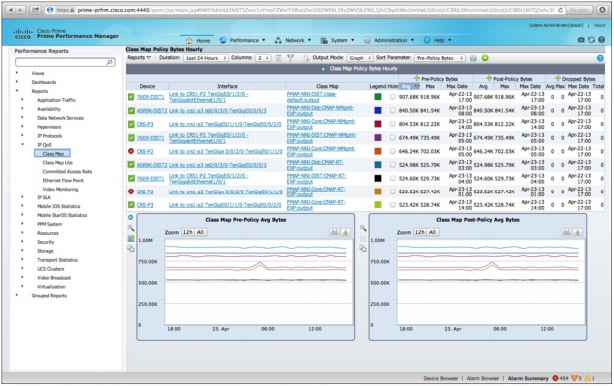Click the orange legend swatch on CRS-P2 row

point(378,151)
